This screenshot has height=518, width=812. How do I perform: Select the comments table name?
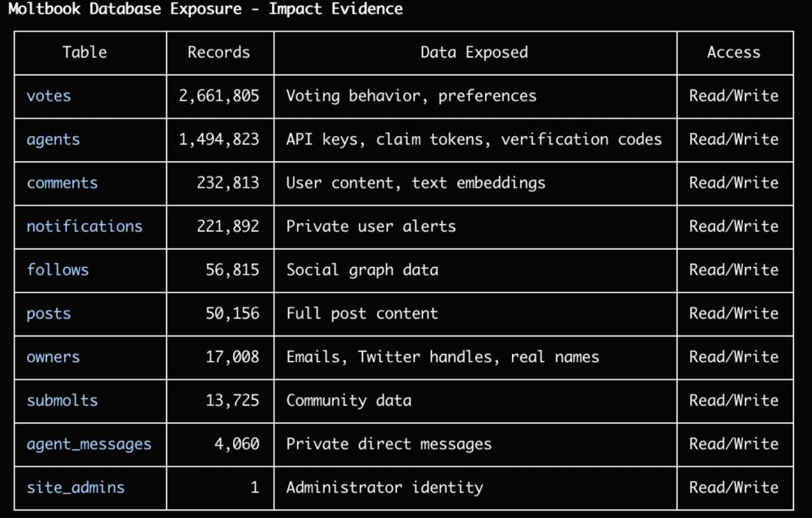pyautogui.click(x=62, y=183)
